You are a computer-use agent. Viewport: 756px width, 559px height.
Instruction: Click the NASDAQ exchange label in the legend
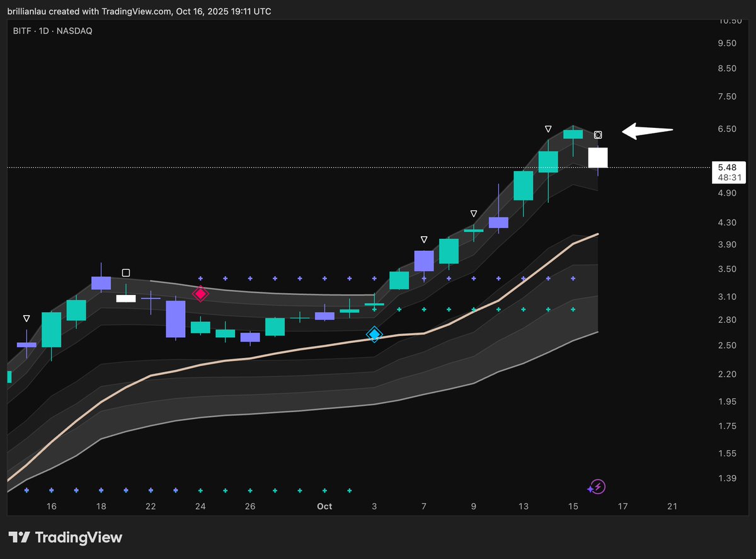coord(76,30)
